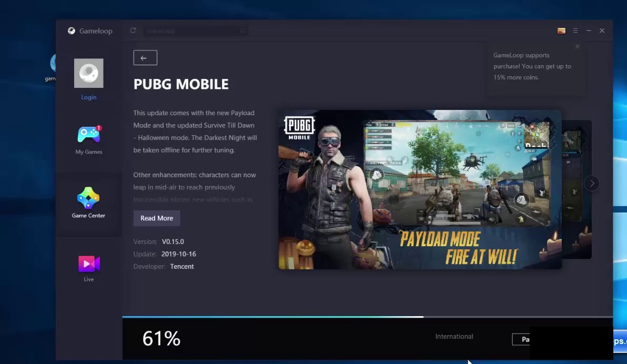Click the GameLoop supports purchase notification text
627x364 pixels.
532,66
